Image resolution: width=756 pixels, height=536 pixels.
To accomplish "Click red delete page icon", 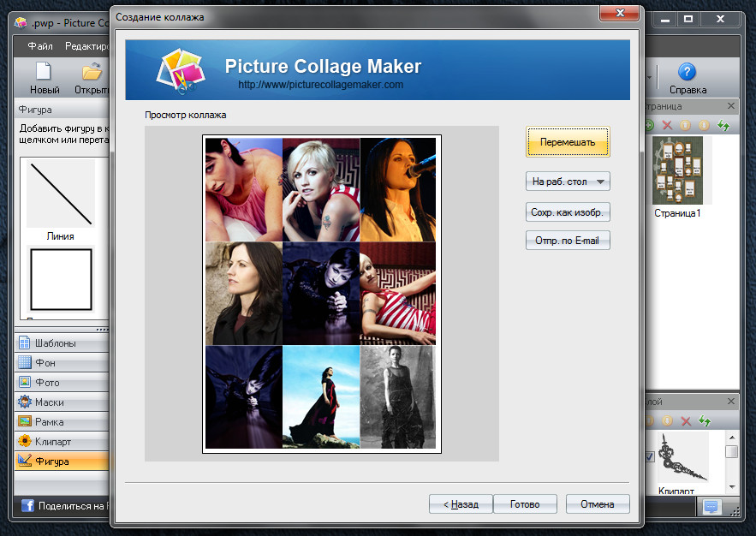I will [x=667, y=125].
